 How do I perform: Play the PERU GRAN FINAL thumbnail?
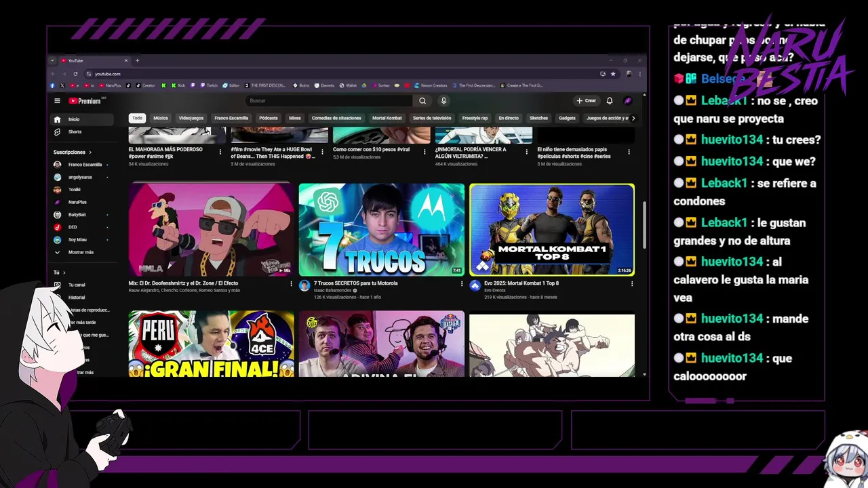point(212,344)
